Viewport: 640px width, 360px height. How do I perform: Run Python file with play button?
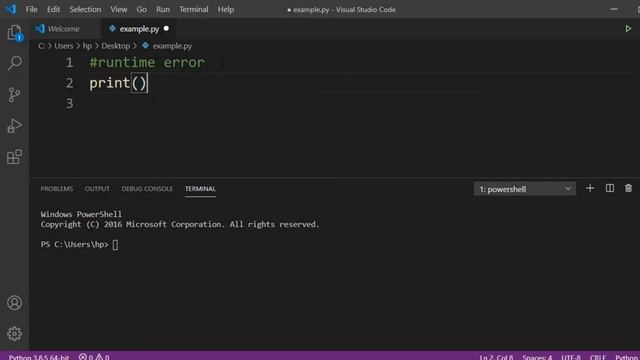click(628, 29)
